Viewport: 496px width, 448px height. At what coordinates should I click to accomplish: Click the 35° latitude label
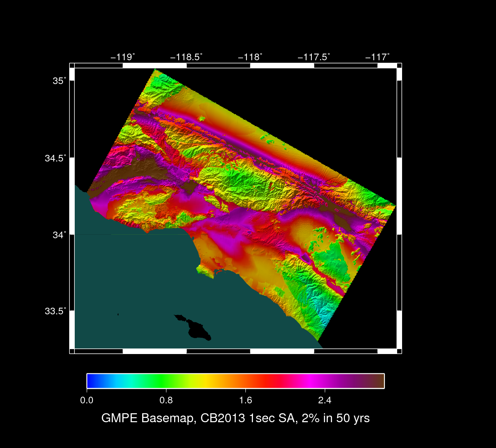tap(59, 81)
